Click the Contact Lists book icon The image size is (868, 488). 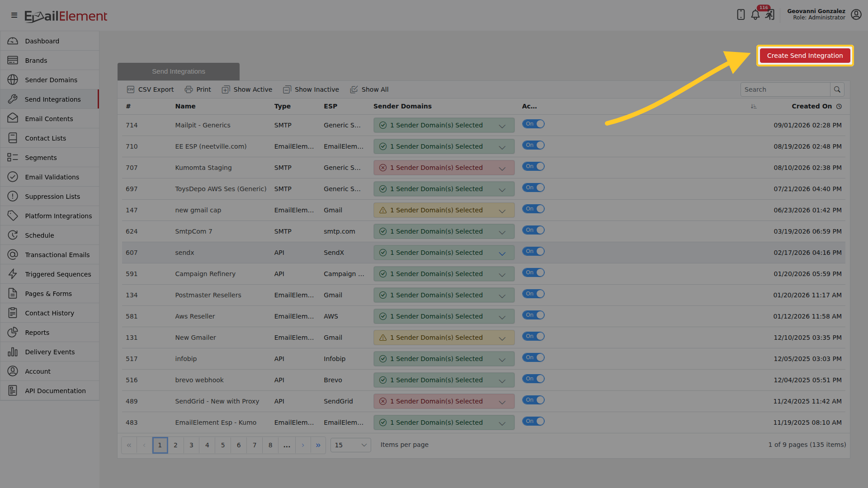click(13, 138)
